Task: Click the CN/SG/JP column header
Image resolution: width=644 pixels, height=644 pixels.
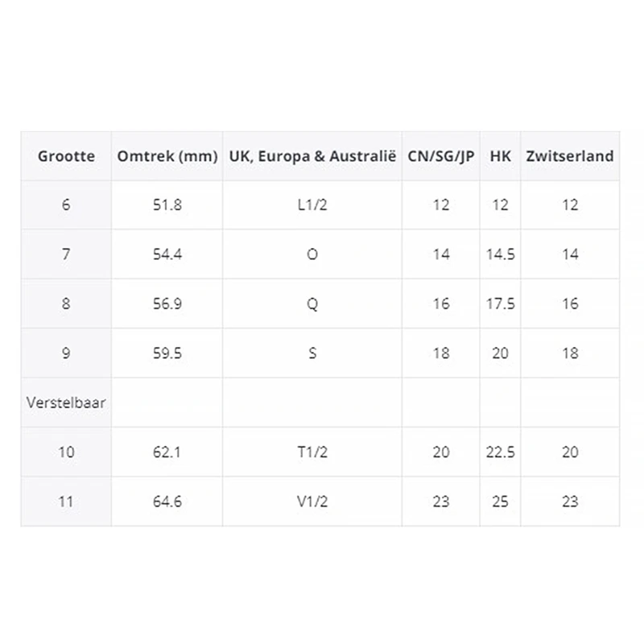Action: click(x=441, y=156)
